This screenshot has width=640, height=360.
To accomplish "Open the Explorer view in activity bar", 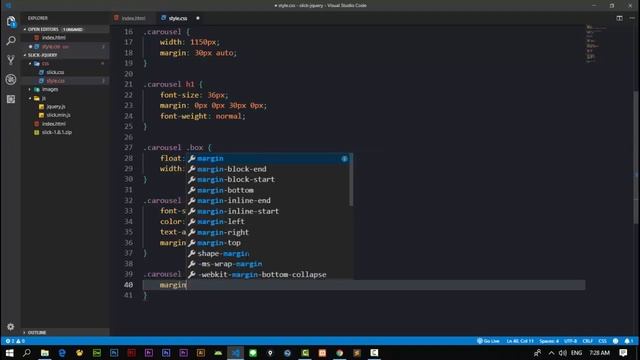I will click(11, 21).
